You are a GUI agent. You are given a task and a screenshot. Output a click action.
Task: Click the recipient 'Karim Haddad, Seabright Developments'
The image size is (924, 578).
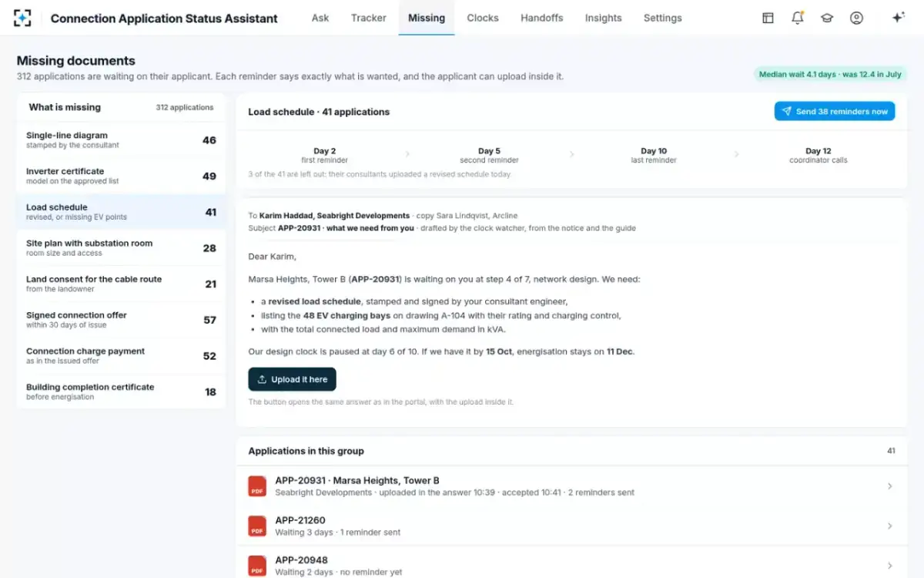coord(335,216)
